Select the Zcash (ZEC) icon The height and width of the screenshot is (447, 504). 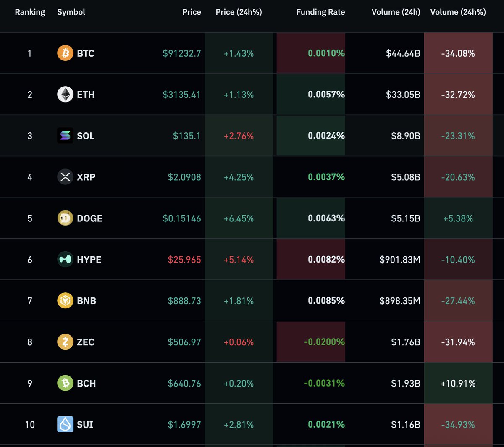(65, 342)
